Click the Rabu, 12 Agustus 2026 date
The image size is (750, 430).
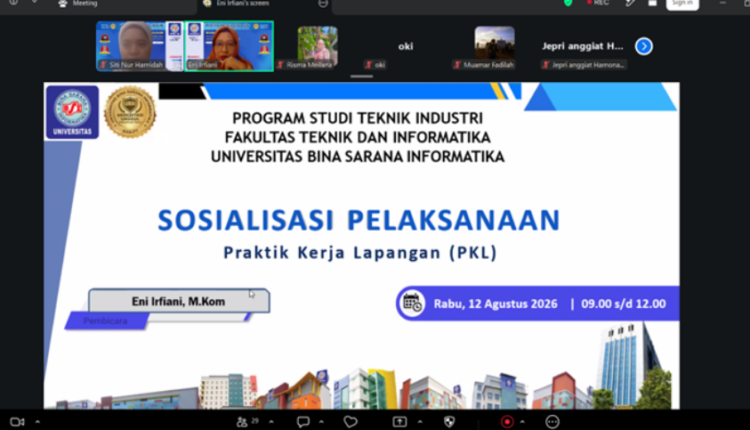coord(496,304)
